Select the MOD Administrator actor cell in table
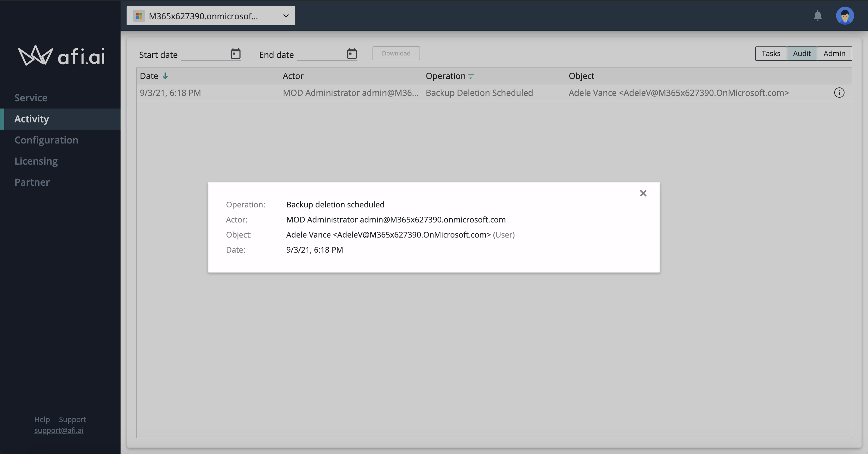 point(351,93)
